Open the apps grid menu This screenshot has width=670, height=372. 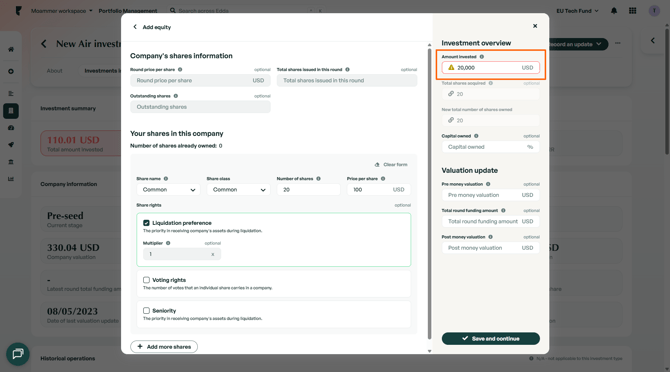pyautogui.click(x=633, y=11)
